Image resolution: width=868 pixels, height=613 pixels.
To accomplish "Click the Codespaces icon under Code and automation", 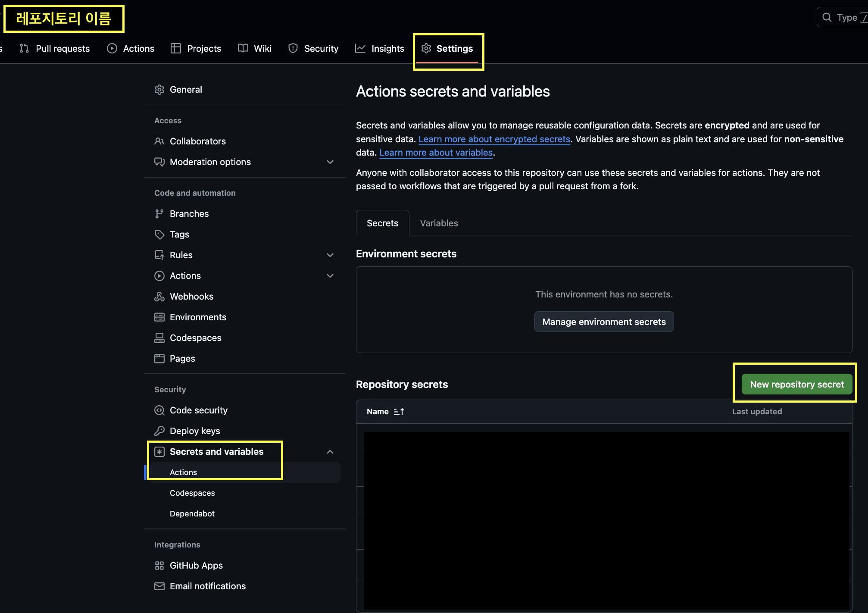I will click(x=159, y=338).
